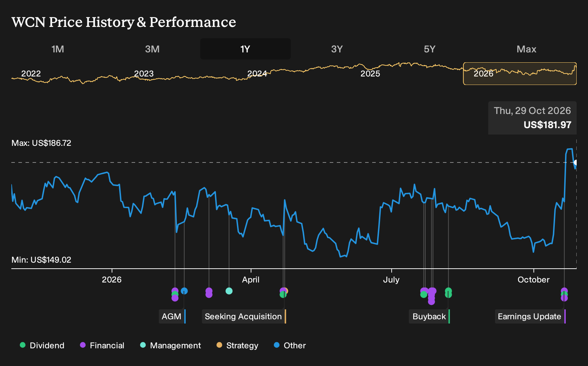588x366 pixels.
Task: Click the 2023 label in the overview chart
Action: click(x=144, y=74)
